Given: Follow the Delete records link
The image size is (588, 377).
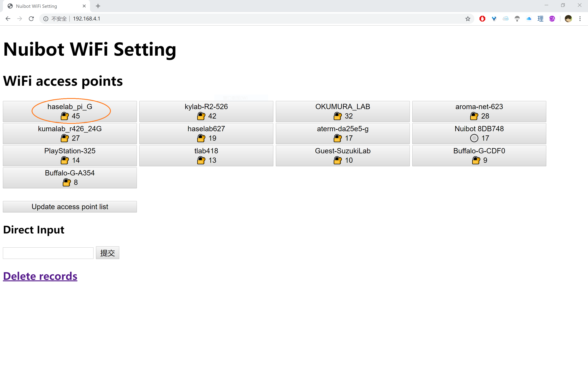Looking at the screenshot, I should pos(40,276).
